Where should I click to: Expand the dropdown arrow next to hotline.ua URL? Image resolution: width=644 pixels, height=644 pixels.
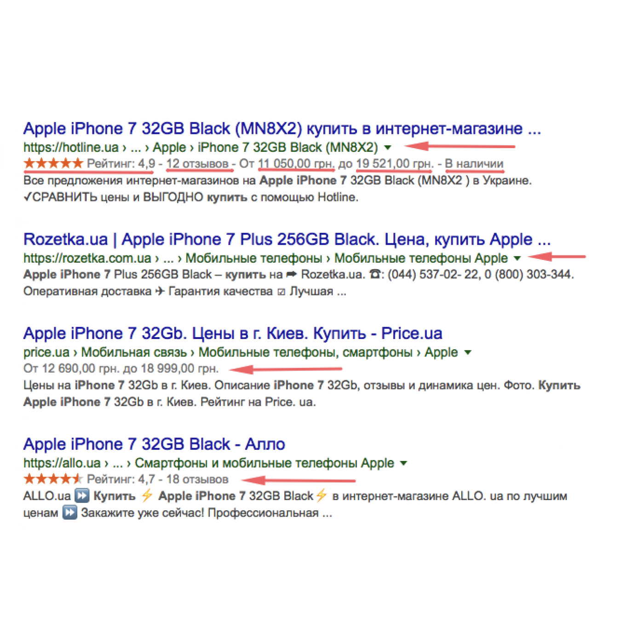[x=388, y=148]
